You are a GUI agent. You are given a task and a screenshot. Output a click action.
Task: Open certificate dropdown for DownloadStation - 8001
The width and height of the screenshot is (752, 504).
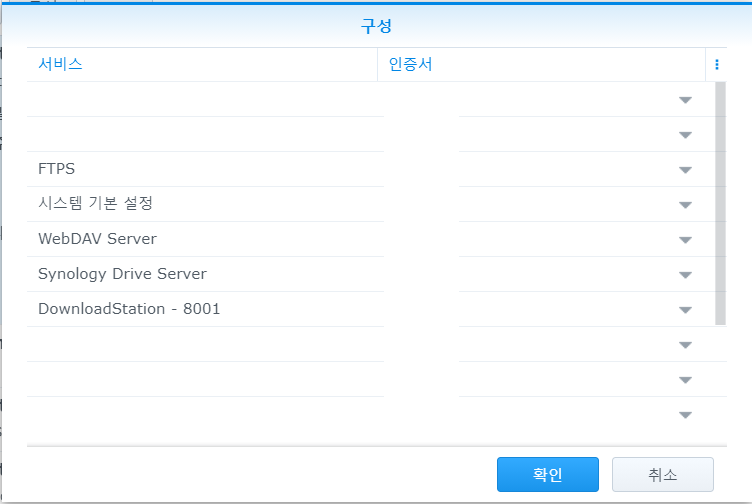pyautogui.click(x=685, y=310)
